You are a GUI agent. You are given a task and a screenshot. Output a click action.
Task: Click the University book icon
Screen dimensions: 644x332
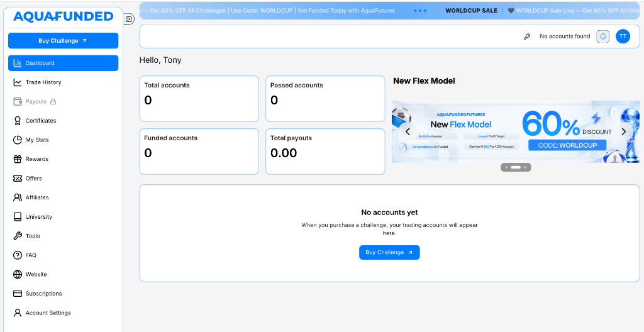17,216
